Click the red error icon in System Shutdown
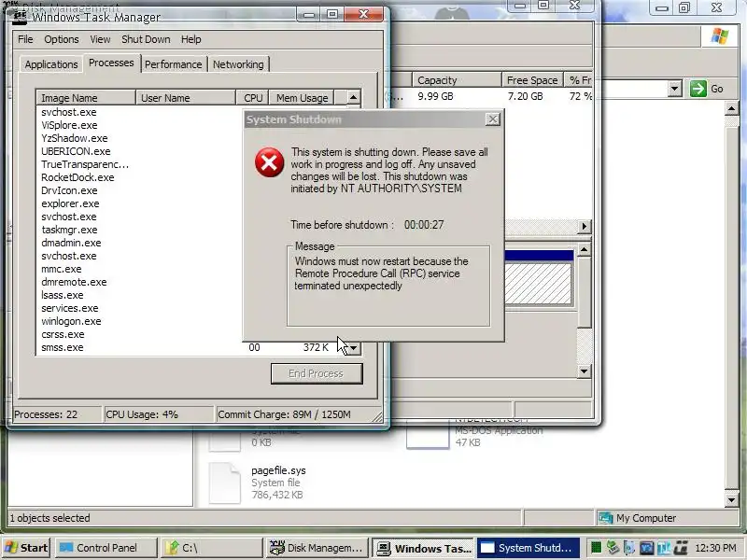 (269, 162)
